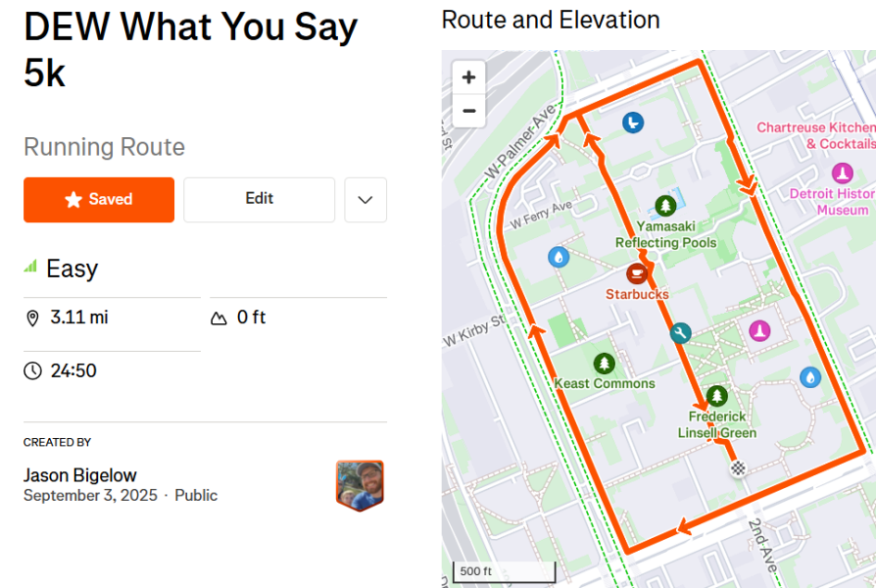Open the Edit route button
876x588 pixels.
click(260, 200)
